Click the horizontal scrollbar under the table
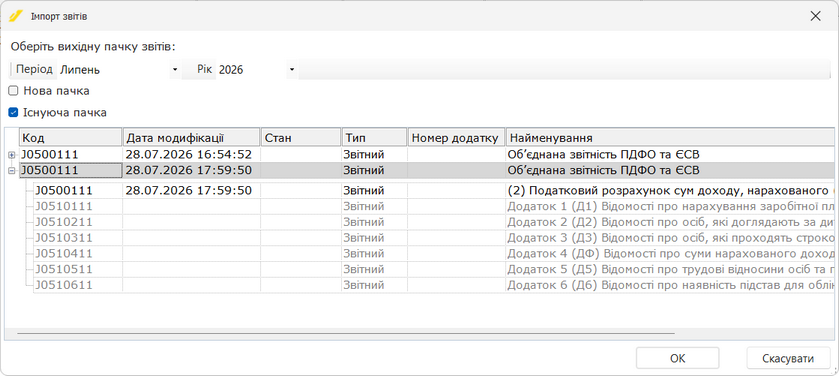 [346, 333]
